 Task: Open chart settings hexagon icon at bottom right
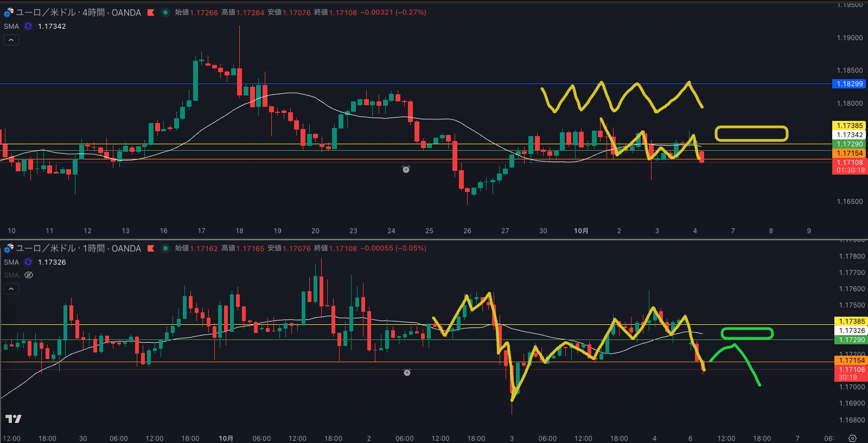point(852,438)
